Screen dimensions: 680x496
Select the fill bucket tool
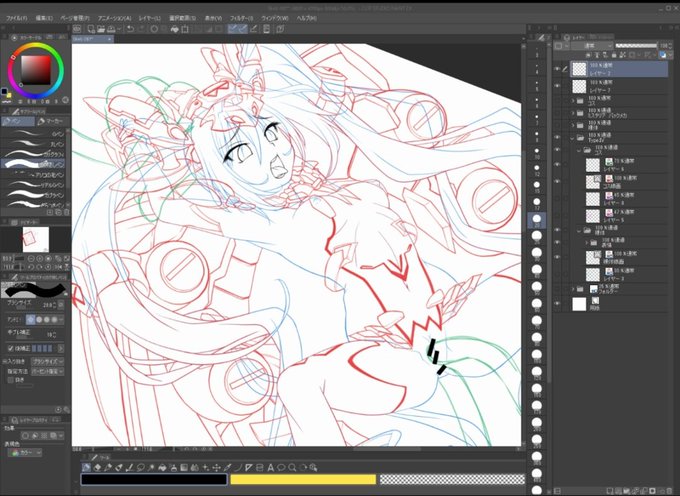[162, 467]
